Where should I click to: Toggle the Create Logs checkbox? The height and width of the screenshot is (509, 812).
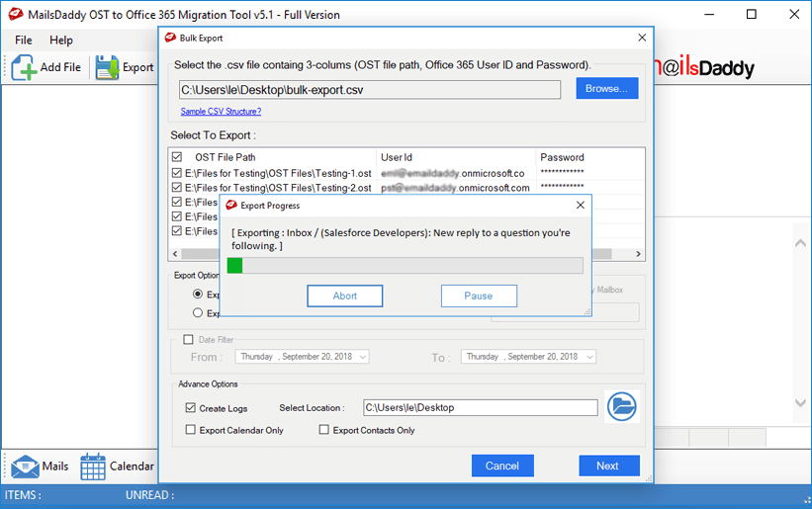[191, 407]
